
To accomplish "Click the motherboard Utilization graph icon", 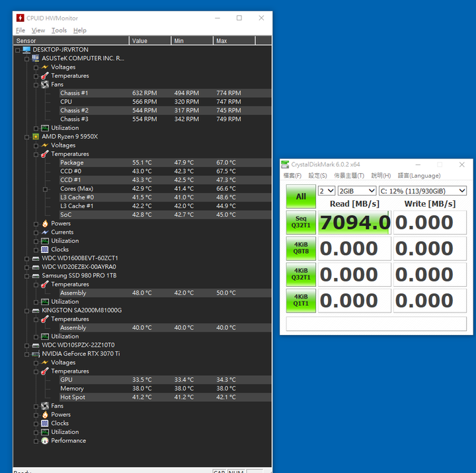I will (45, 128).
